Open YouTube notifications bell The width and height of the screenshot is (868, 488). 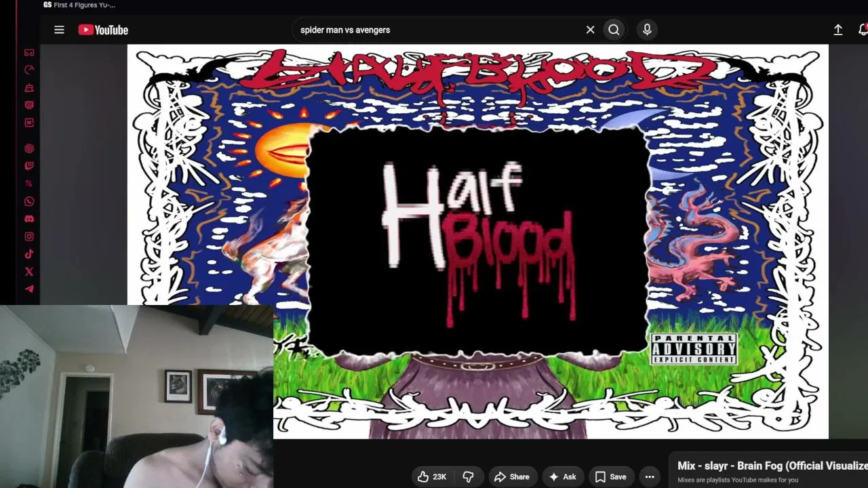pyautogui.click(x=863, y=30)
